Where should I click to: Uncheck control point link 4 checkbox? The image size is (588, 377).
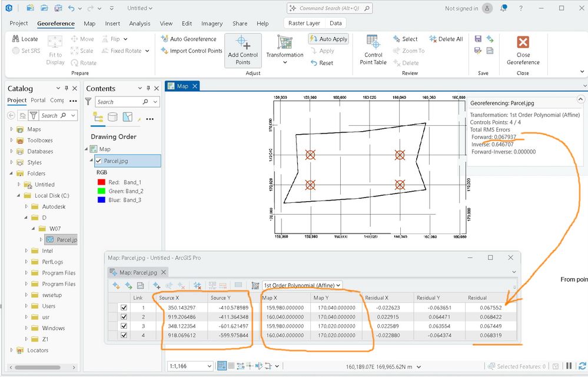[124, 335]
